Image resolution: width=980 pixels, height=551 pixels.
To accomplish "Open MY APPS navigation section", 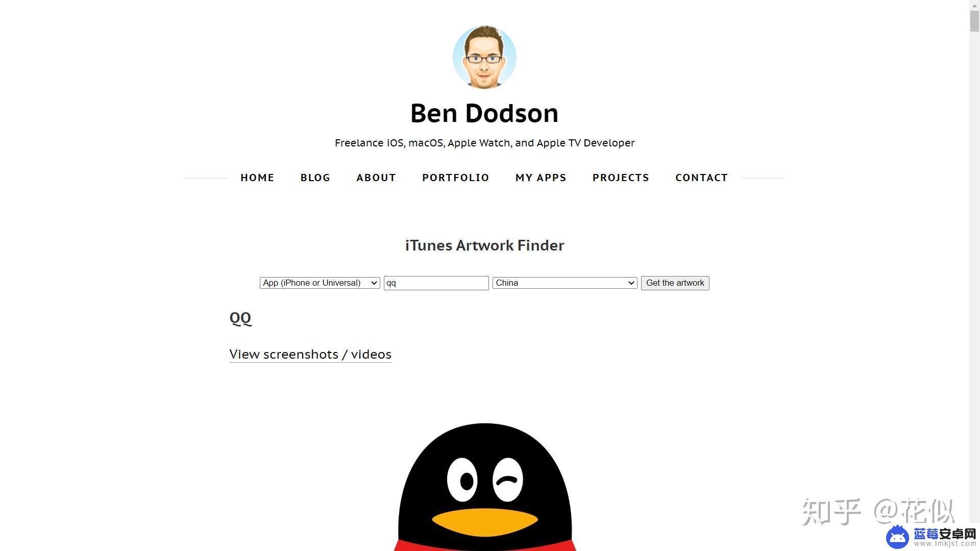I will point(541,177).
